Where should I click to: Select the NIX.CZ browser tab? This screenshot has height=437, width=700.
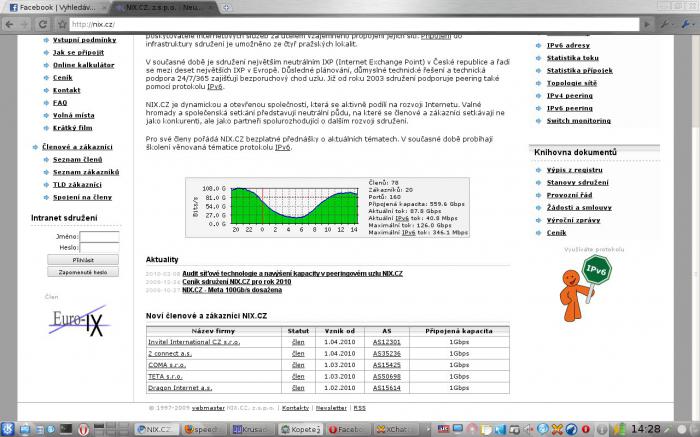pyautogui.click(x=163, y=8)
